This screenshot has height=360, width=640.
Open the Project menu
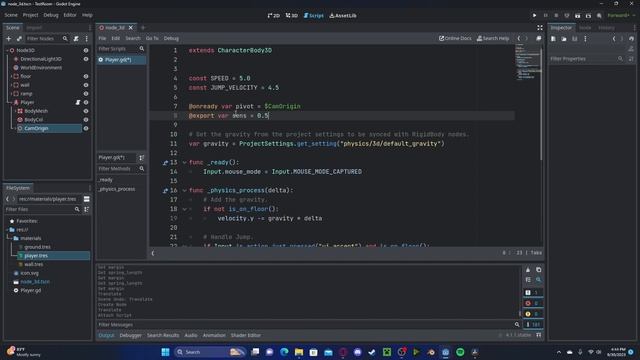point(30,15)
